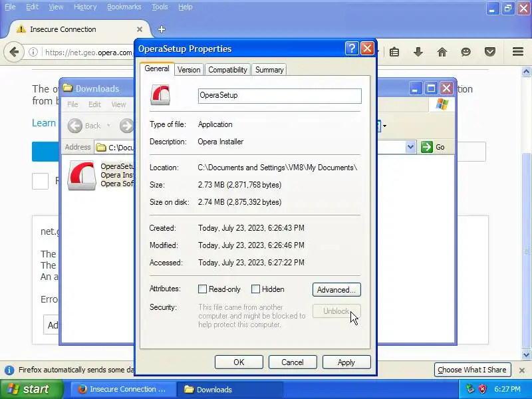Click the Firefox URL address field
The width and height of the screenshot is (532, 399).
tap(88, 53)
